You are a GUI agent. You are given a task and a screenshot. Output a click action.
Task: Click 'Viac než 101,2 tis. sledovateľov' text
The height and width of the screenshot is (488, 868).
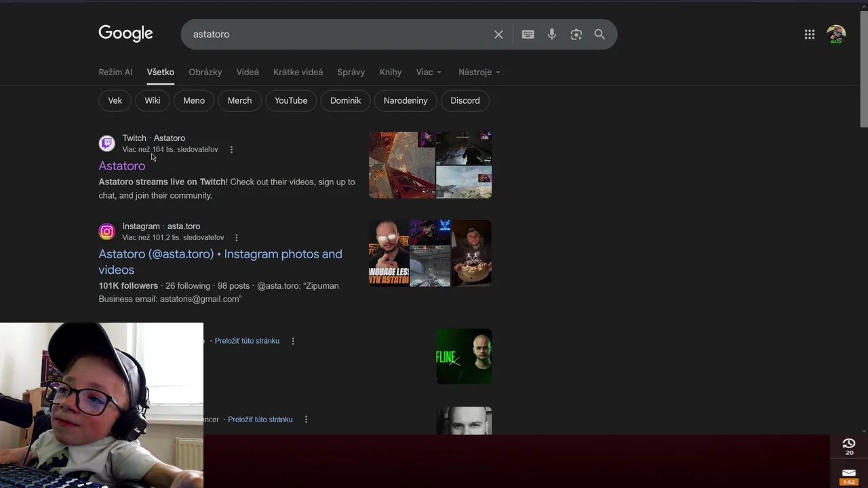tap(173, 237)
